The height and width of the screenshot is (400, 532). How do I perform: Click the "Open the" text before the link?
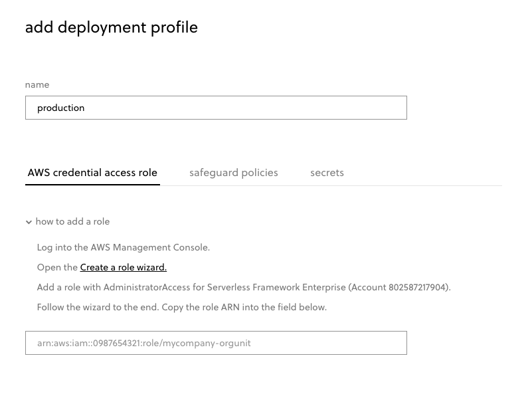point(57,267)
